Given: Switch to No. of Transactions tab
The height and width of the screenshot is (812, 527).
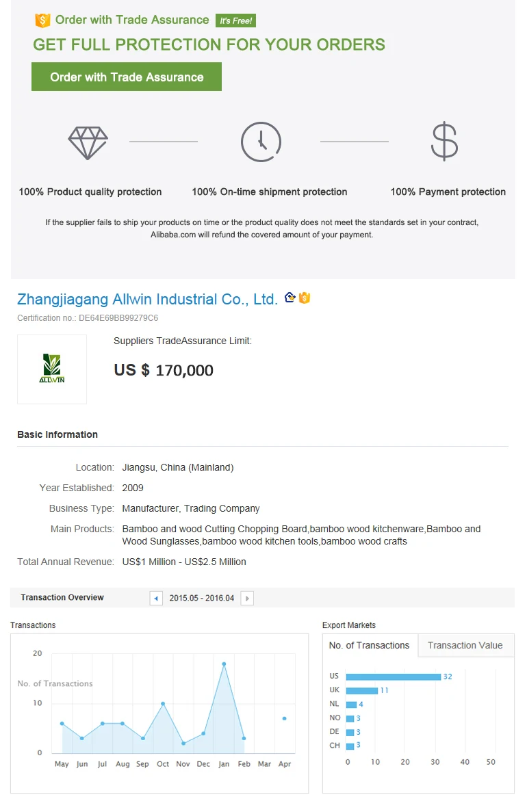Looking at the screenshot, I should (x=369, y=645).
